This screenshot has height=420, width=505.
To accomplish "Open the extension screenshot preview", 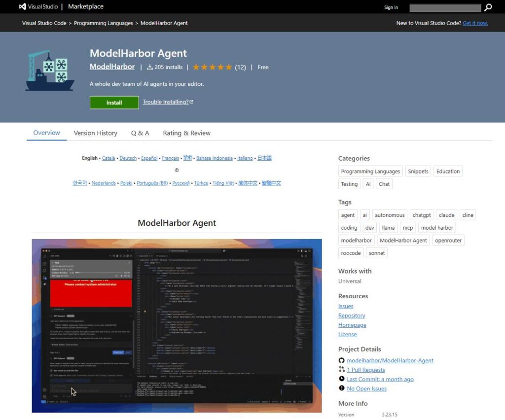I will tap(177, 326).
